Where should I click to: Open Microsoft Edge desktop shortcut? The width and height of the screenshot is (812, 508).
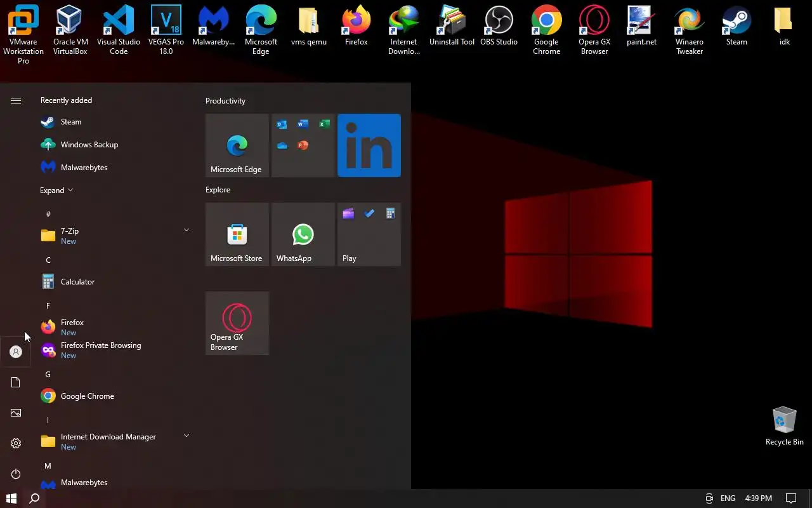pos(261,30)
